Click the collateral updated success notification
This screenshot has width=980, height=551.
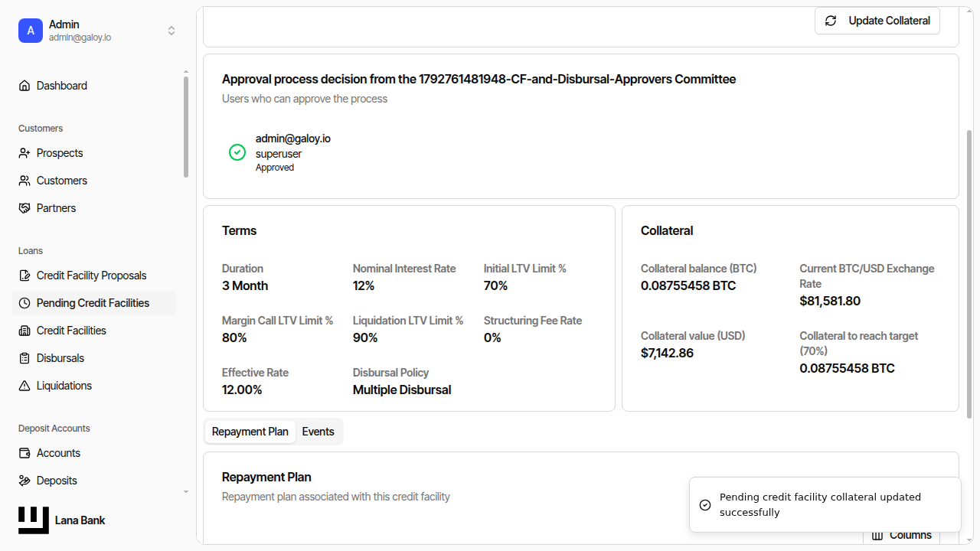pos(825,505)
